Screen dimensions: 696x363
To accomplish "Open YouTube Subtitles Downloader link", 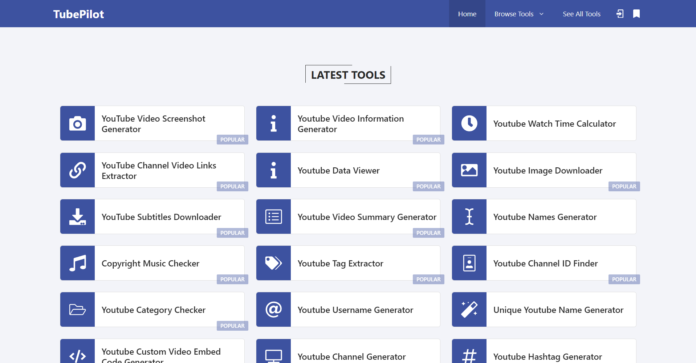I will (161, 217).
